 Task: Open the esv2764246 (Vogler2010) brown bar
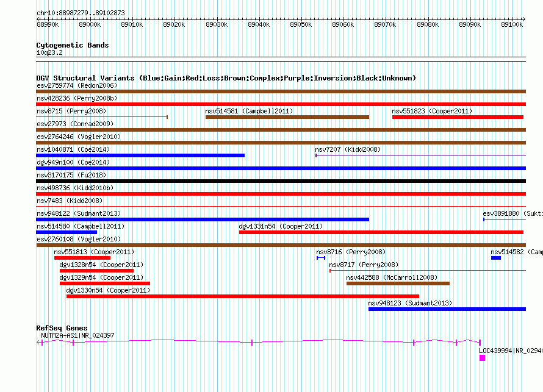pyautogui.click(x=281, y=143)
